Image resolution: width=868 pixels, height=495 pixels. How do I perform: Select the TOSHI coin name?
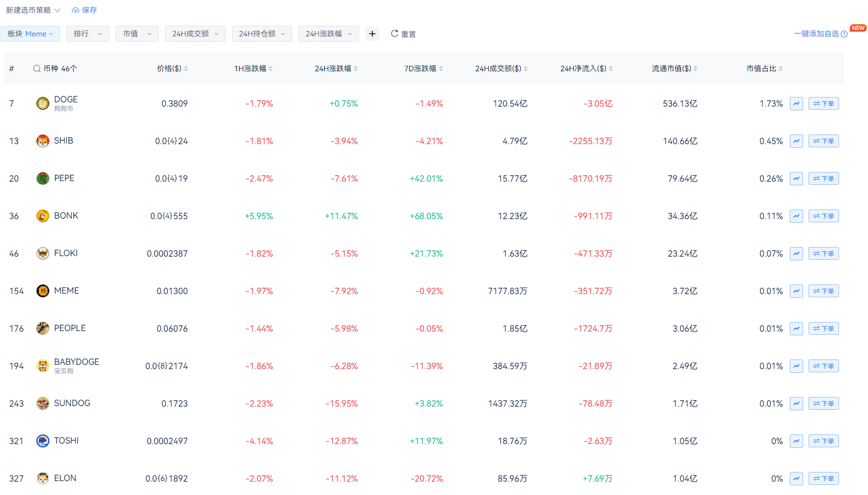point(66,440)
